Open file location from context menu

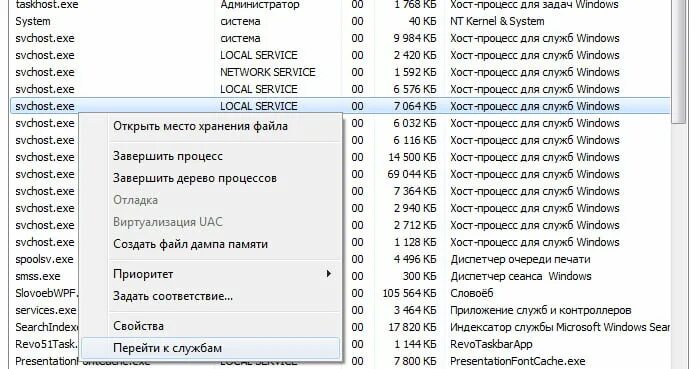coord(200,126)
